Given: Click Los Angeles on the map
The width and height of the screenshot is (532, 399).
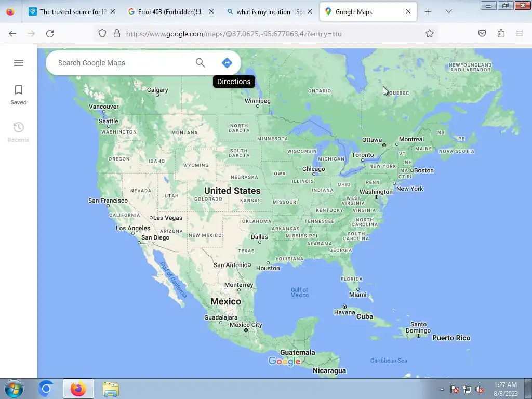Looking at the screenshot, I should pos(132,228).
